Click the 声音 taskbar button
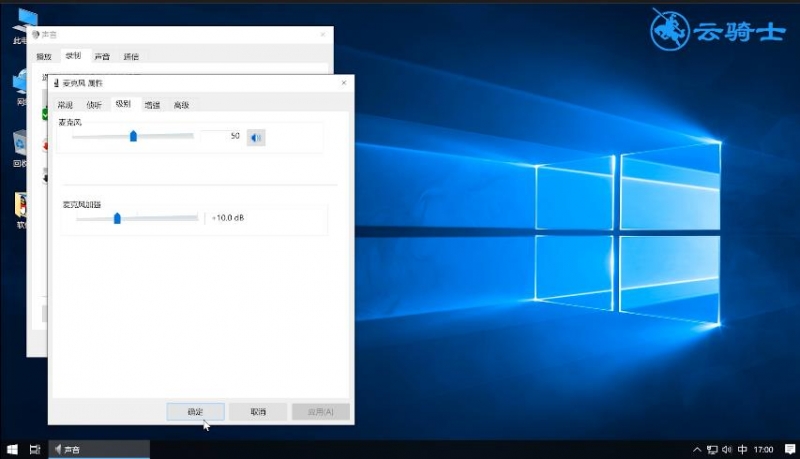This screenshot has width=800, height=459. pyautogui.click(x=99, y=449)
